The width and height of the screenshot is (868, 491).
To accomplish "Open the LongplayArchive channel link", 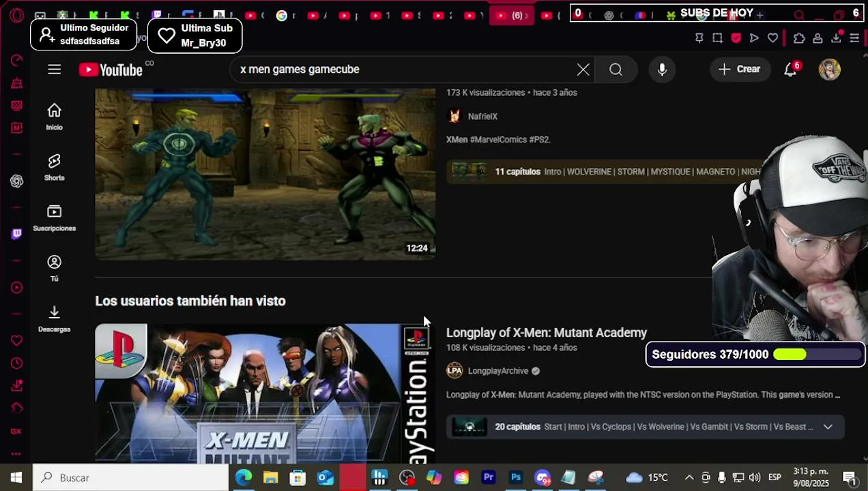I will (498, 371).
